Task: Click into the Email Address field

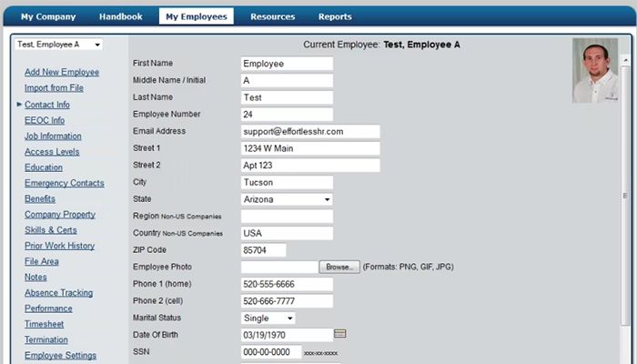Action: click(x=310, y=131)
